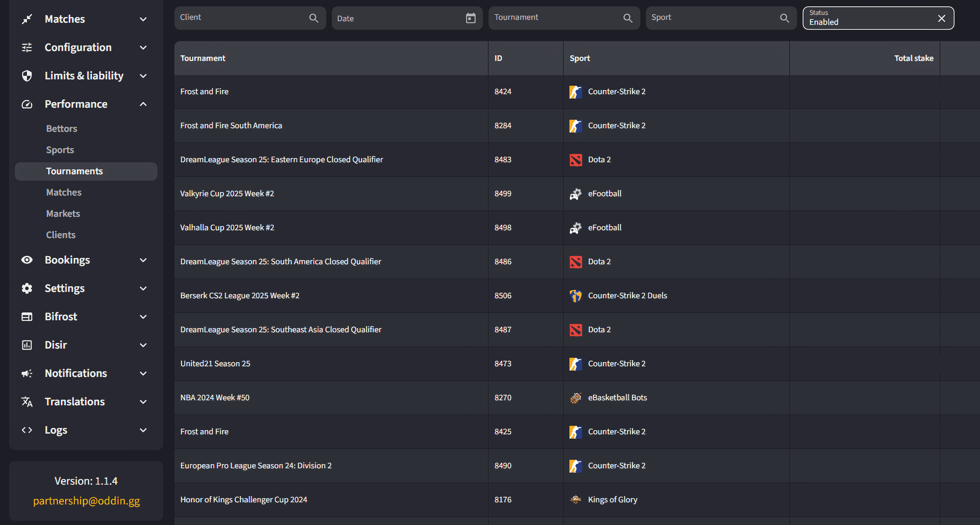Click the Translations language icon
The width and height of the screenshot is (980, 525).
click(x=27, y=402)
